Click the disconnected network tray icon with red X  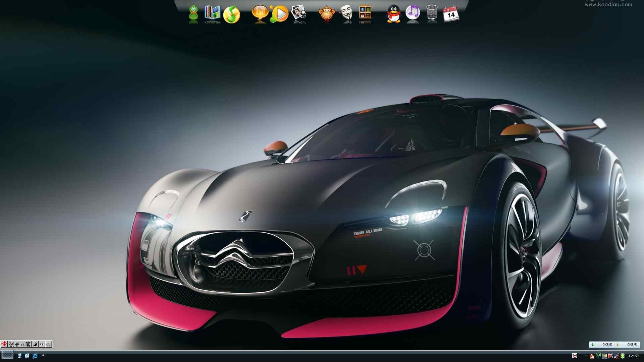(x=616, y=356)
